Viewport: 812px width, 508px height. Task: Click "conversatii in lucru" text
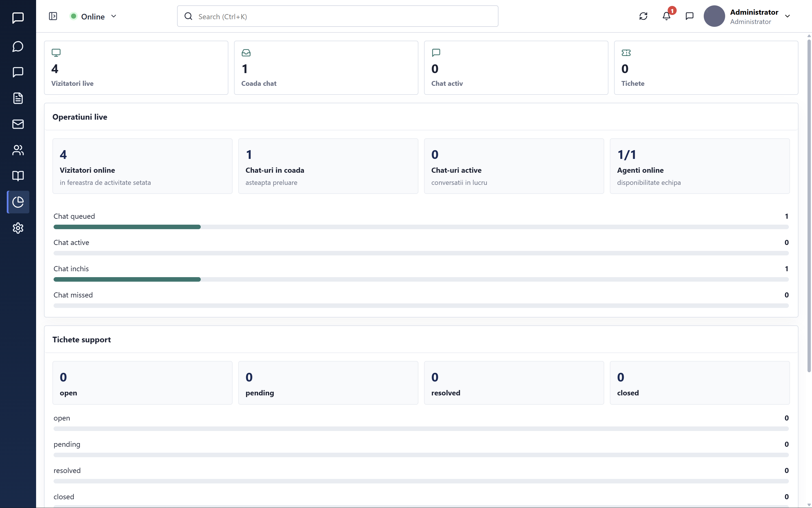459,182
